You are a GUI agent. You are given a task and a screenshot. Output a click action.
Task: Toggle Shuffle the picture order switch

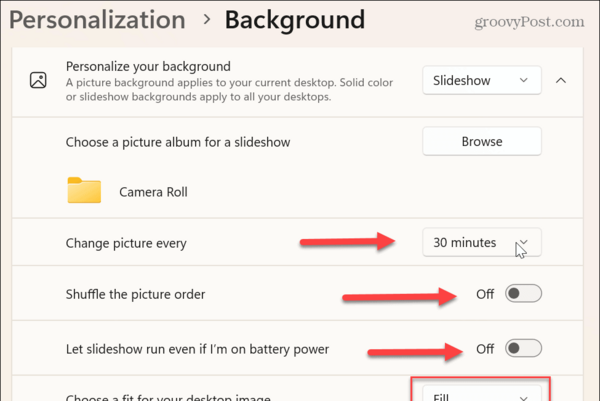point(523,294)
